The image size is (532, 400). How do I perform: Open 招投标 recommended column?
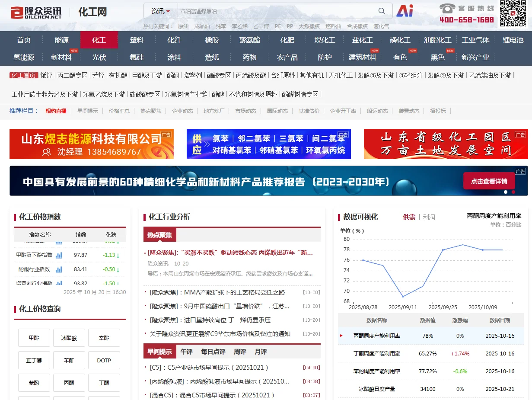(438, 111)
